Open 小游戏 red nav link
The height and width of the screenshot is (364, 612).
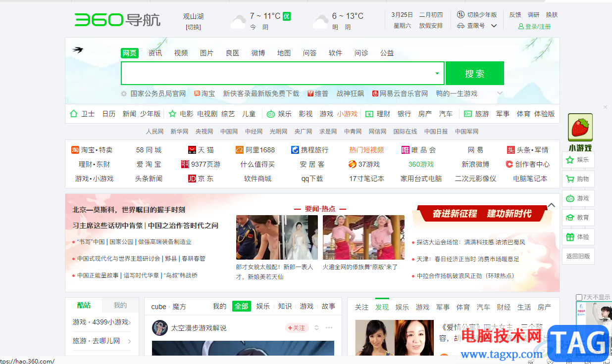click(x=347, y=114)
